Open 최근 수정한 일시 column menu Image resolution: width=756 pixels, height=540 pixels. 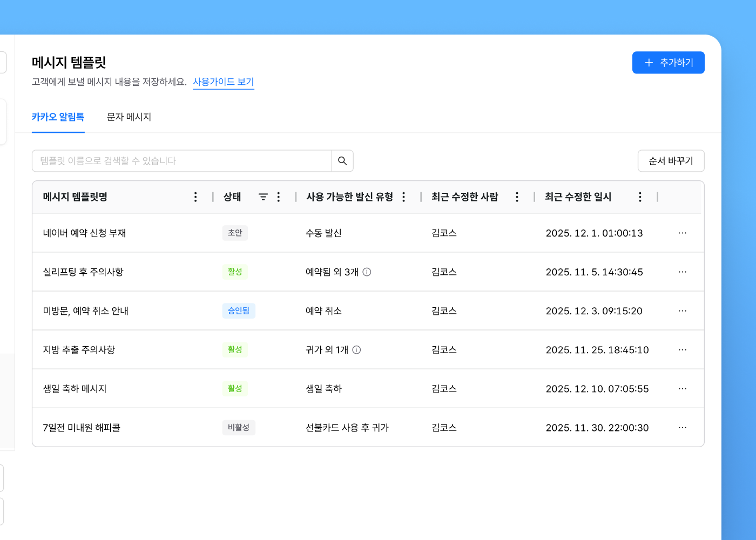click(x=640, y=197)
